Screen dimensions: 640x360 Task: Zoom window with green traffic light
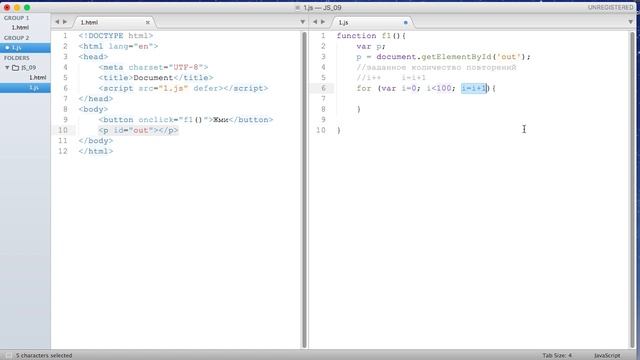click(27, 7)
